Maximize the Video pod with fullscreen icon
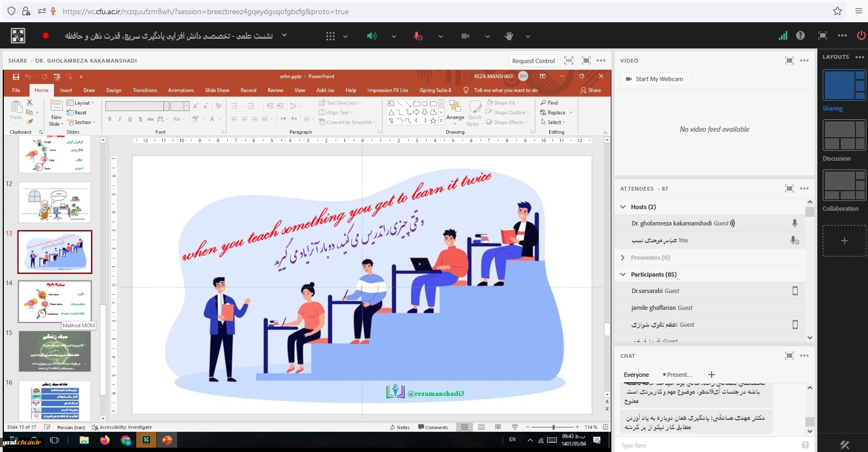Screen dimensions: 868x452 click(x=789, y=60)
